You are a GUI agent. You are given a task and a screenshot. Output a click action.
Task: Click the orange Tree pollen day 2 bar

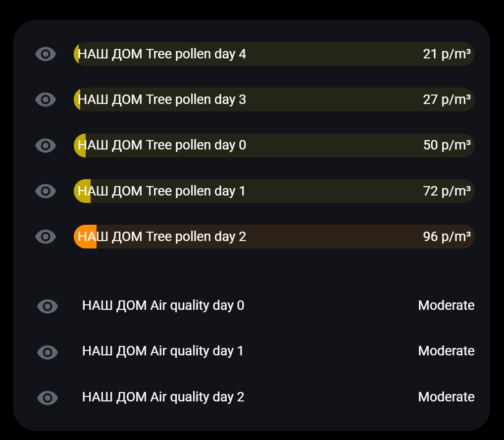pos(274,237)
